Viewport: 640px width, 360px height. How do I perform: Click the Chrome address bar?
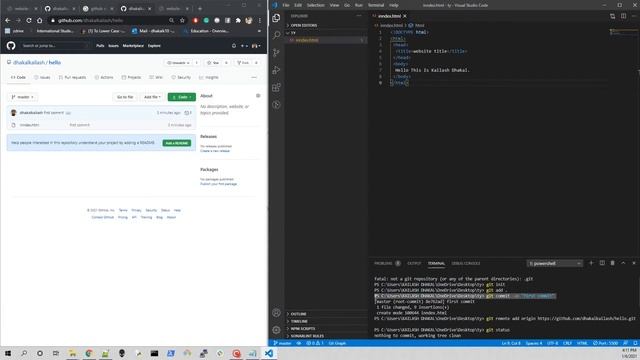108,20
